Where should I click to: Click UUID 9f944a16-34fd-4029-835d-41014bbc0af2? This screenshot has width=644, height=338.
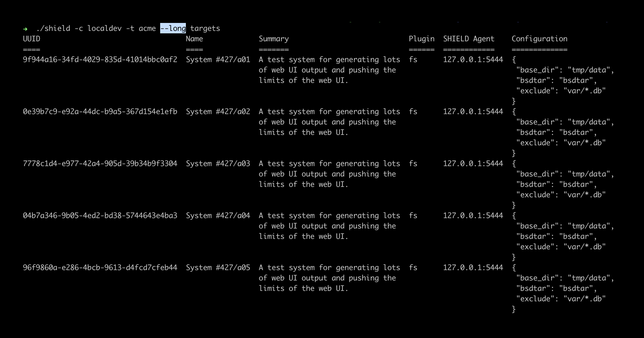(100, 60)
